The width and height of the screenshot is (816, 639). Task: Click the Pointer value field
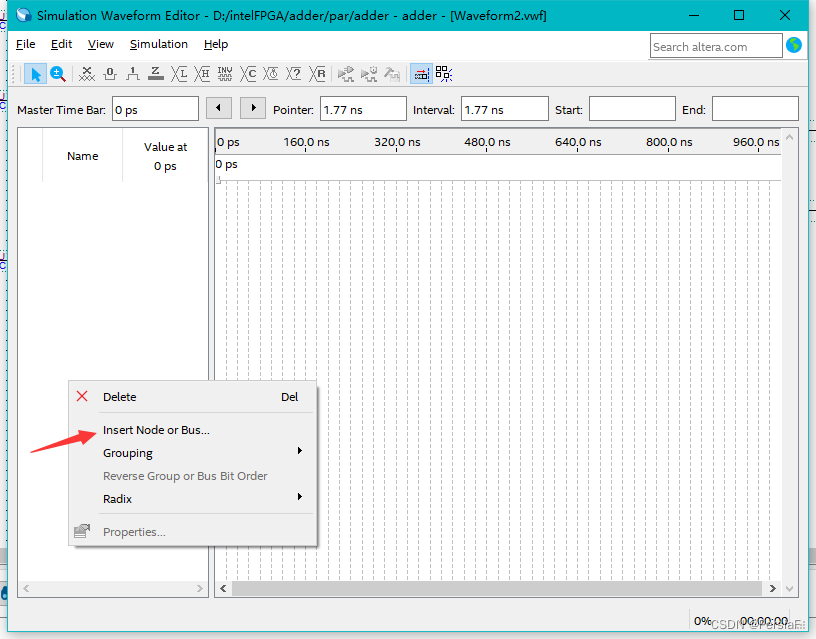pos(363,109)
